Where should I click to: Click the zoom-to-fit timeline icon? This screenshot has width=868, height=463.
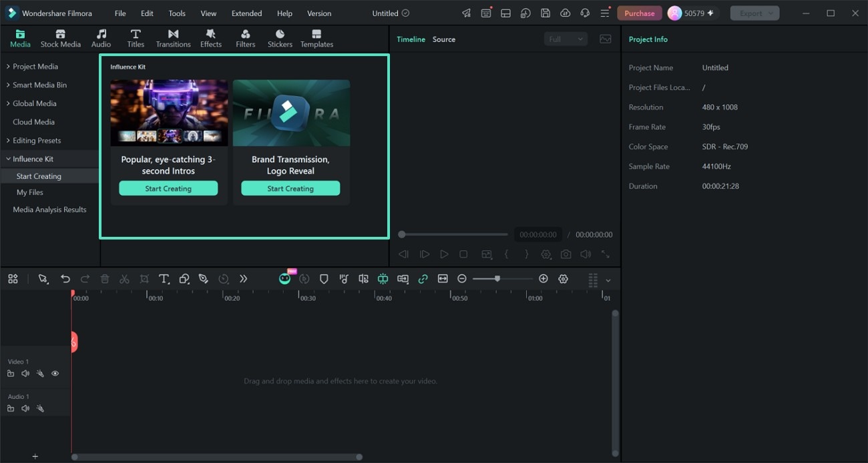443,279
